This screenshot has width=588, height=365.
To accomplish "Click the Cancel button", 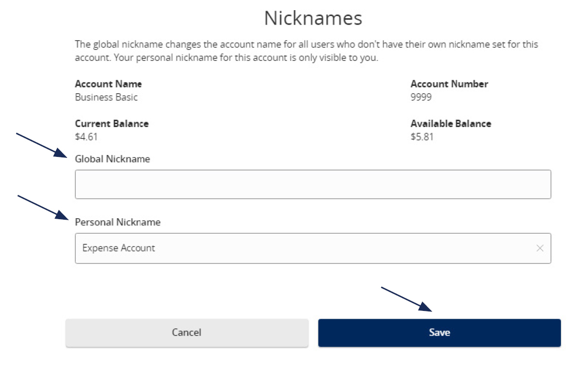I will click(187, 332).
